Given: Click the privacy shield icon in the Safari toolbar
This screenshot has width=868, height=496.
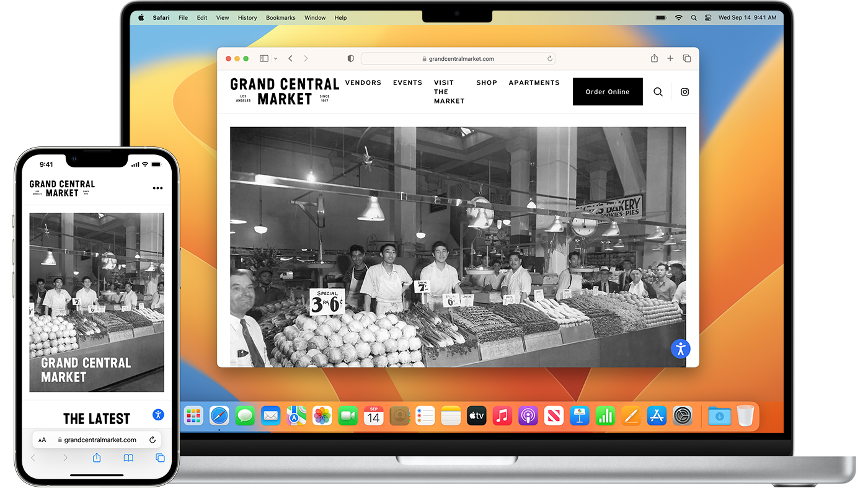Looking at the screenshot, I should (x=350, y=58).
